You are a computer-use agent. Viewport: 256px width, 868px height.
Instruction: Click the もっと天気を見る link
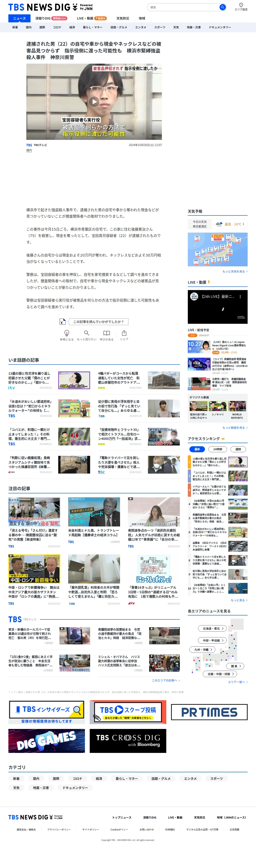tap(235, 271)
